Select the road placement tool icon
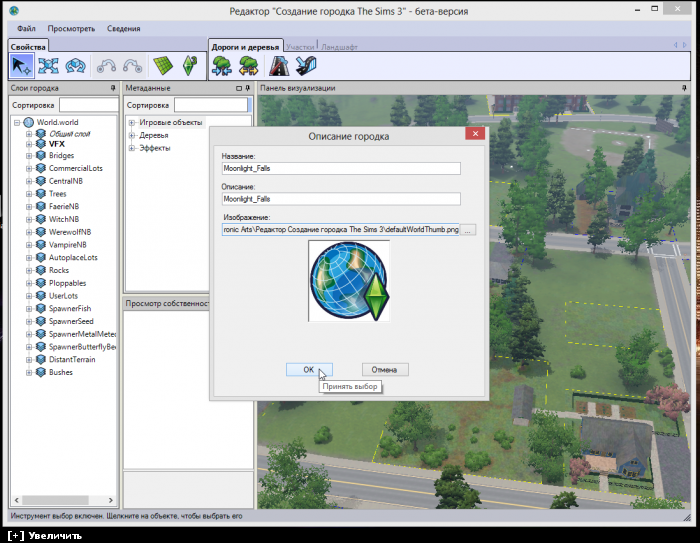 pyautogui.click(x=280, y=66)
